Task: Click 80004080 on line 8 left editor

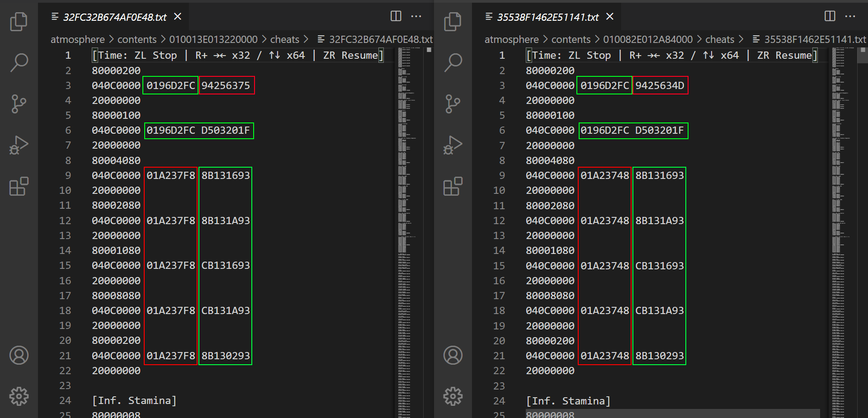Action: click(x=116, y=160)
